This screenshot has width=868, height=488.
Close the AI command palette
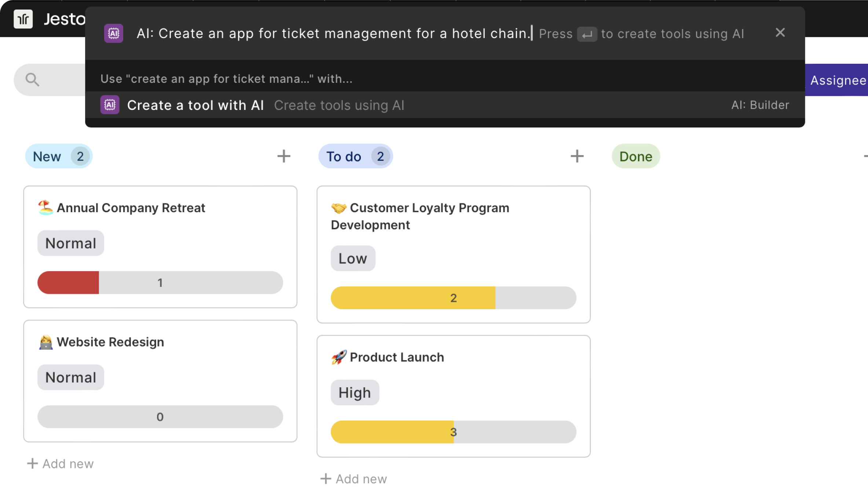coord(780,33)
